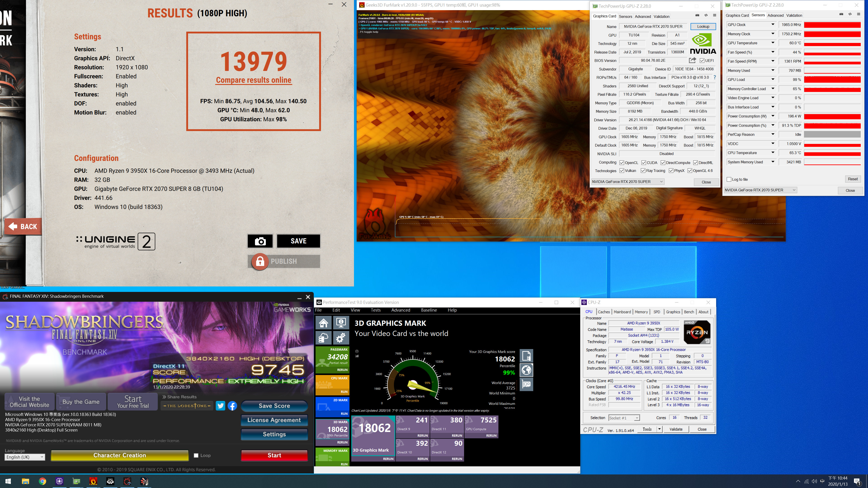Open the GPU Clock sensor dropdown arrow
This screenshot has height=488, width=868.
[x=773, y=25]
